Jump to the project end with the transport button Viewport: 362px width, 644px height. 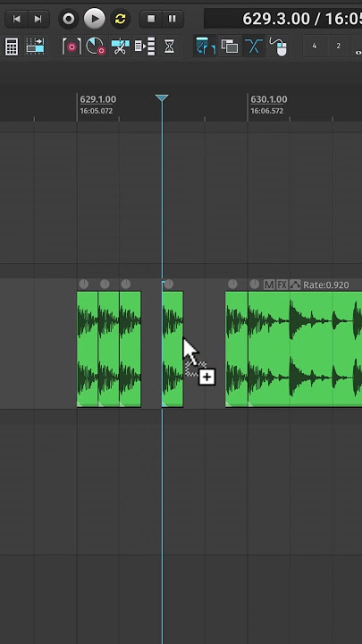pos(38,19)
